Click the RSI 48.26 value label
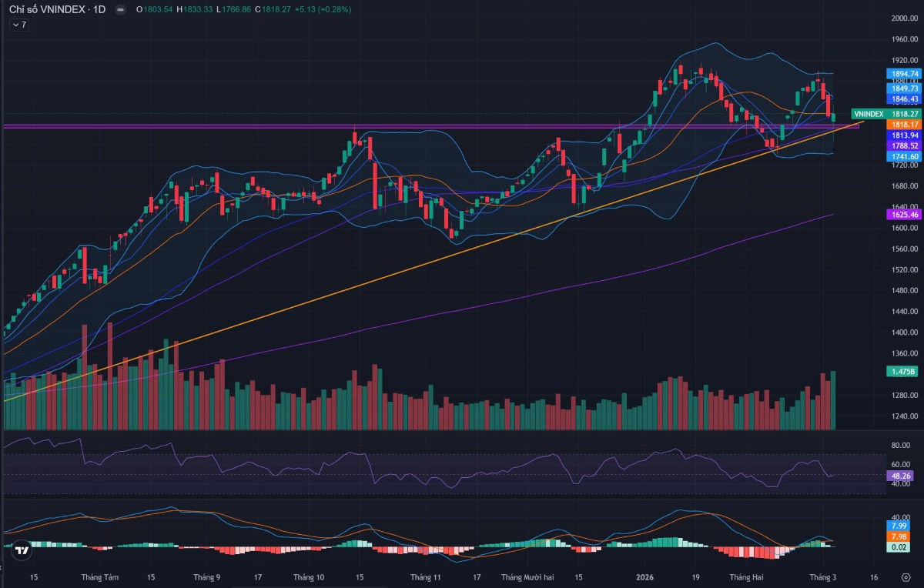 (x=902, y=476)
